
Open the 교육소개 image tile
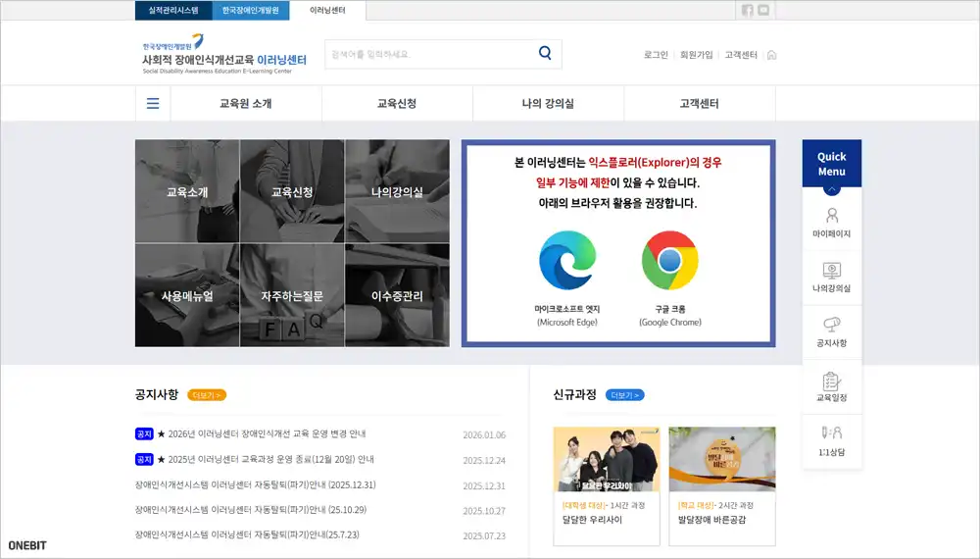187,190
